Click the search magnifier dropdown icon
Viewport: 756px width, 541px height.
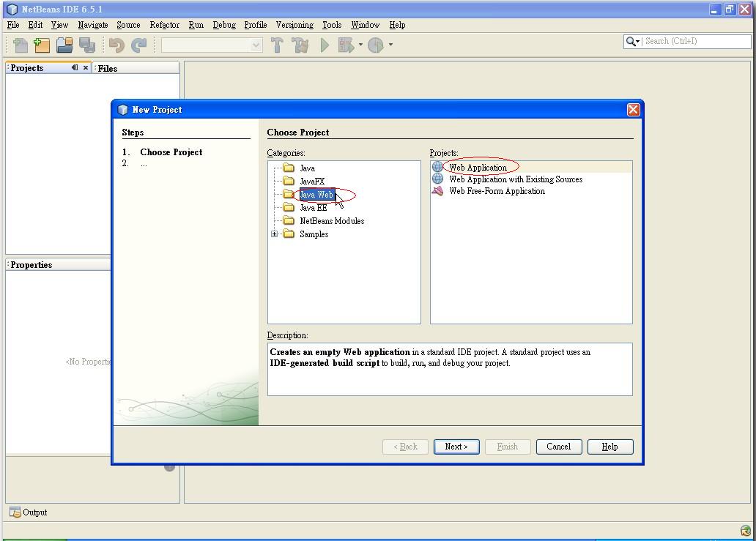click(x=633, y=42)
